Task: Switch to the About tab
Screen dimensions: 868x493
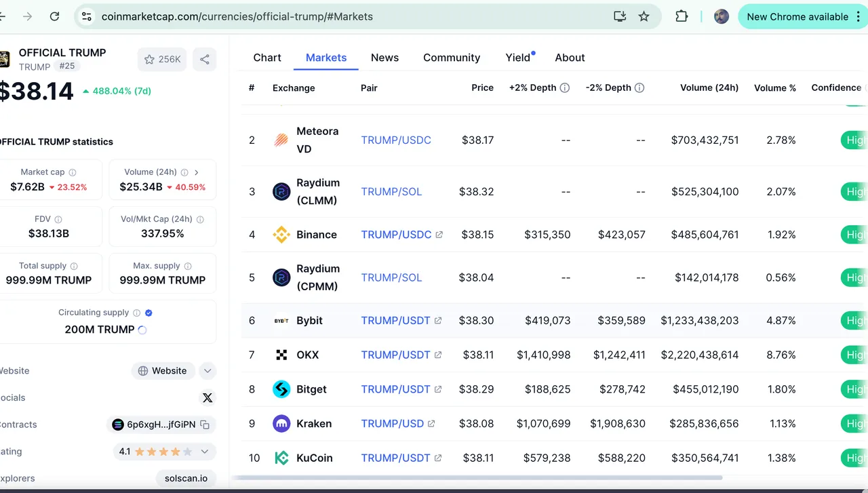Action: pyautogui.click(x=570, y=58)
